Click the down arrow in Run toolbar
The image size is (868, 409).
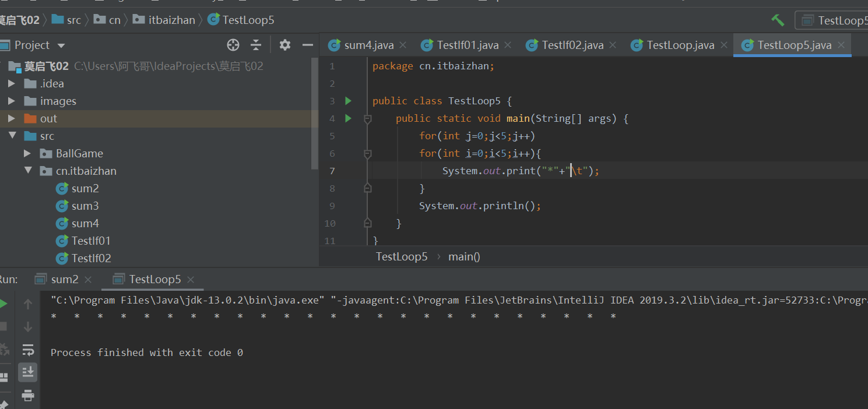coord(27,327)
